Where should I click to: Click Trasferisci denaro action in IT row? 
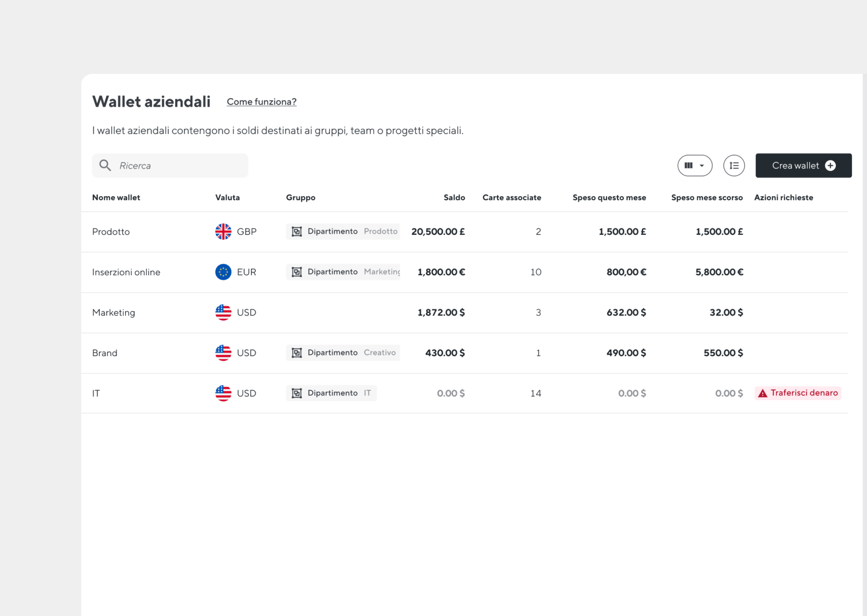coord(798,393)
